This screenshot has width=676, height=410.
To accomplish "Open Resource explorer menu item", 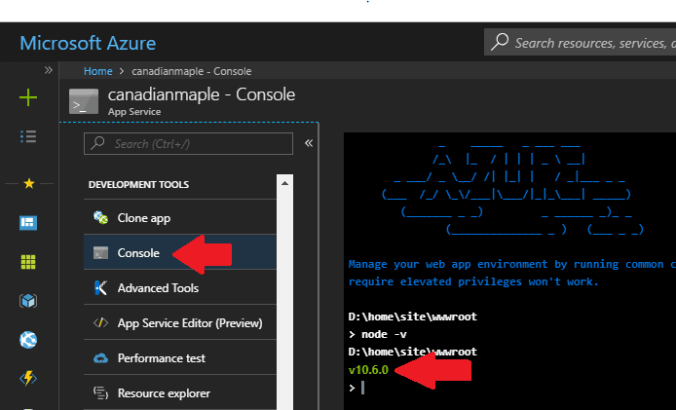I will 180,393.
